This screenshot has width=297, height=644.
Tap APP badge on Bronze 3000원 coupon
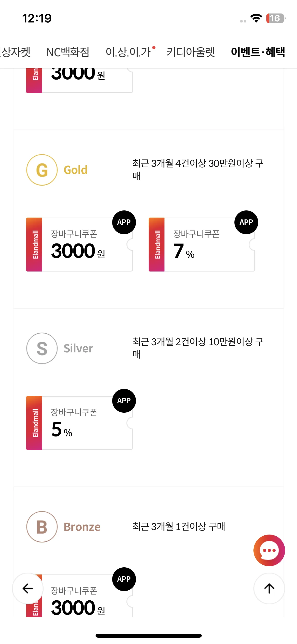click(124, 579)
